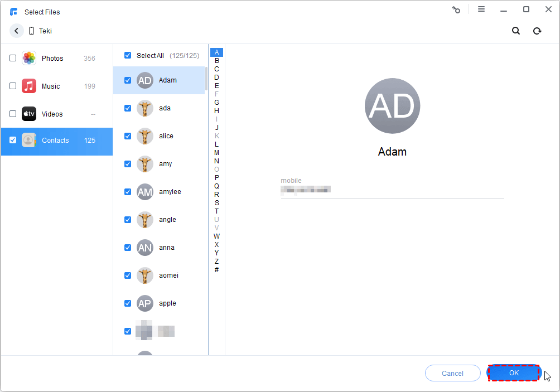560x392 pixels.
Task: Jump to letter M in index
Action: pos(216,153)
